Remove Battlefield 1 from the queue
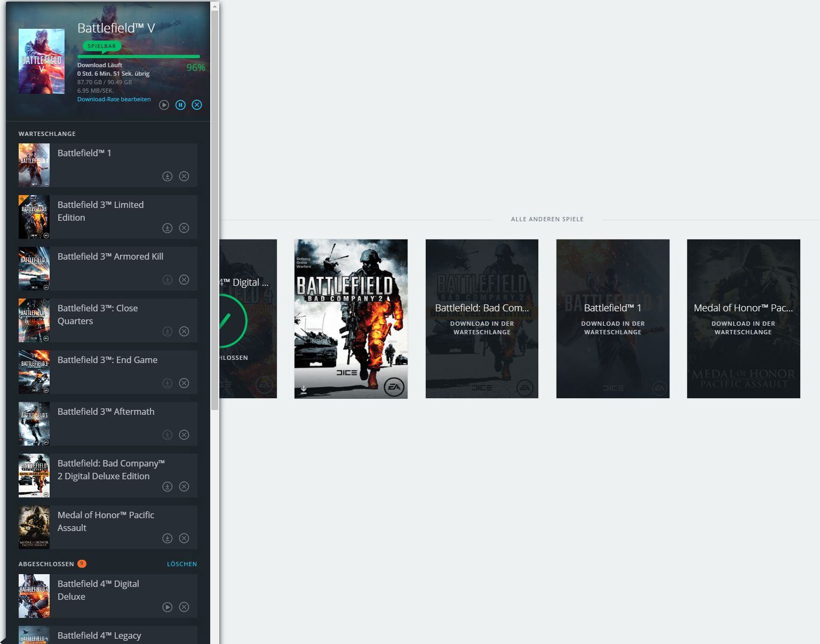This screenshot has height=644, width=820. (184, 176)
